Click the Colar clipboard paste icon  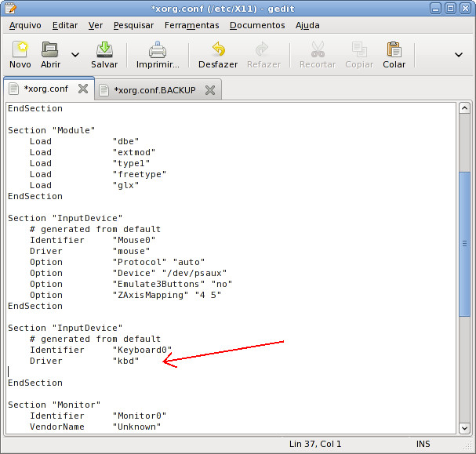(394, 49)
